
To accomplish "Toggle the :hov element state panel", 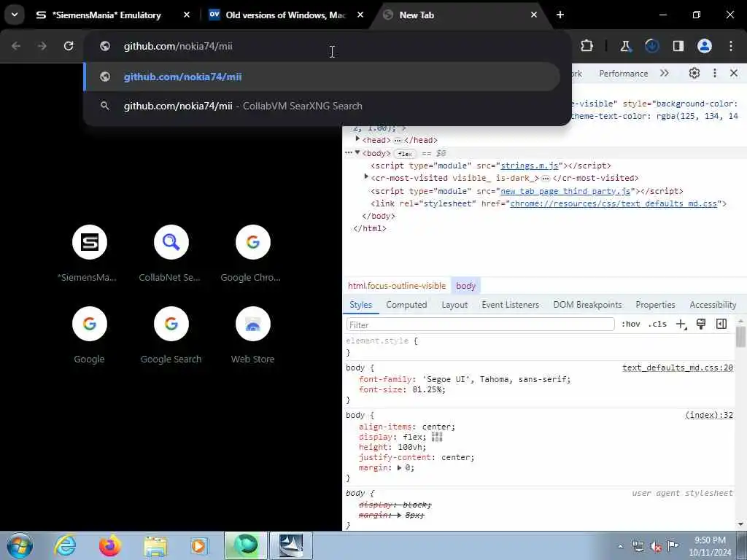I will pos(631,324).
